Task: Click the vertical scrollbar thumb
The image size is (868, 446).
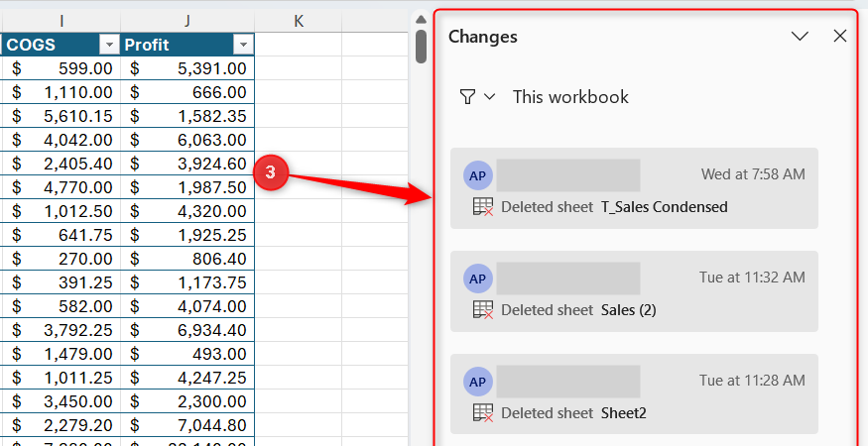Action: pyautogui.click(x=422, y=47)
